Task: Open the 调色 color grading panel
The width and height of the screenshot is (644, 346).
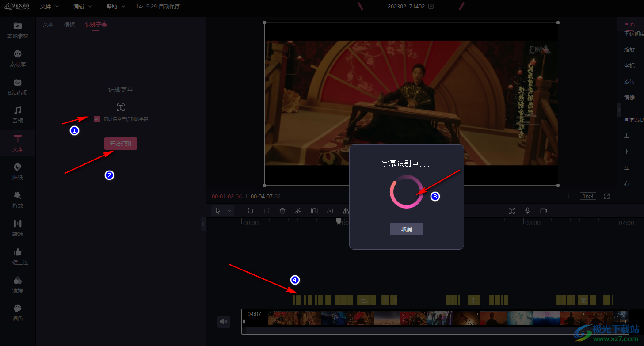Action: 18,313
